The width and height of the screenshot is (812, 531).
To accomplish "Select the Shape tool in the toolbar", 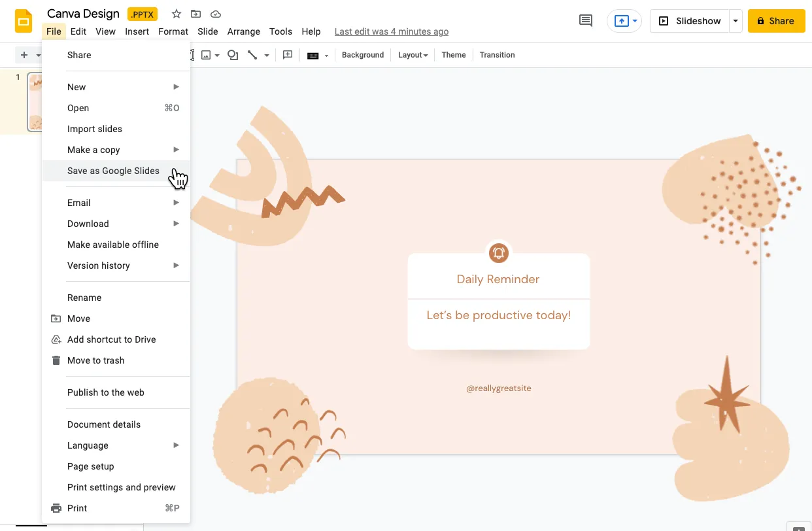I will point(233,55).
